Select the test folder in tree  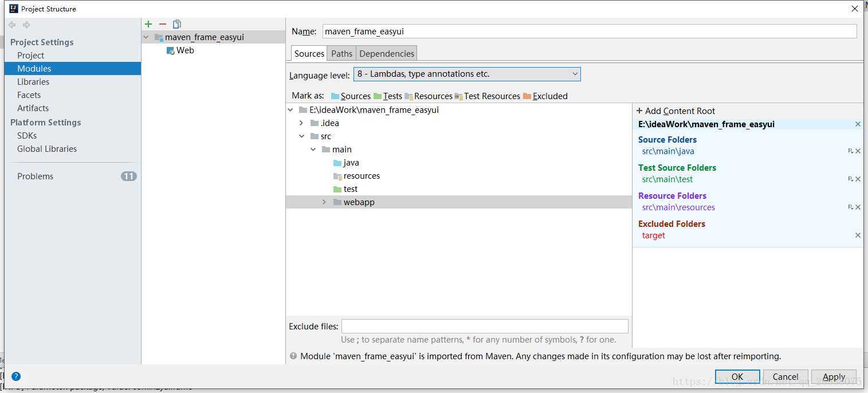(351, 189)
